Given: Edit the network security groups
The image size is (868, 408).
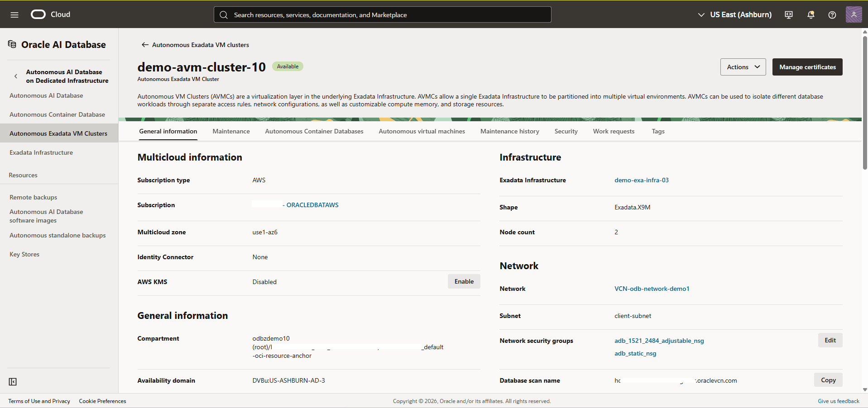Looking at the screenshot, I should click(x=830, y=340).
